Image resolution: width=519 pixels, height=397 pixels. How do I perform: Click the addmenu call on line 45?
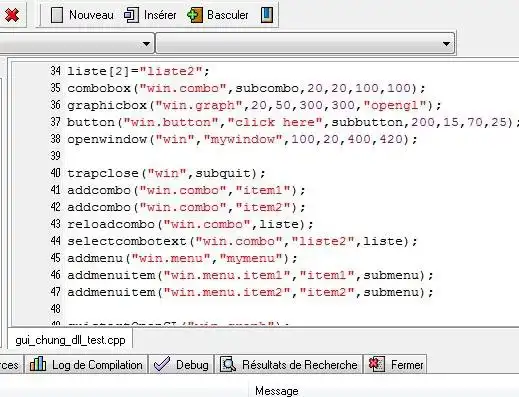(x=182, y=258)
